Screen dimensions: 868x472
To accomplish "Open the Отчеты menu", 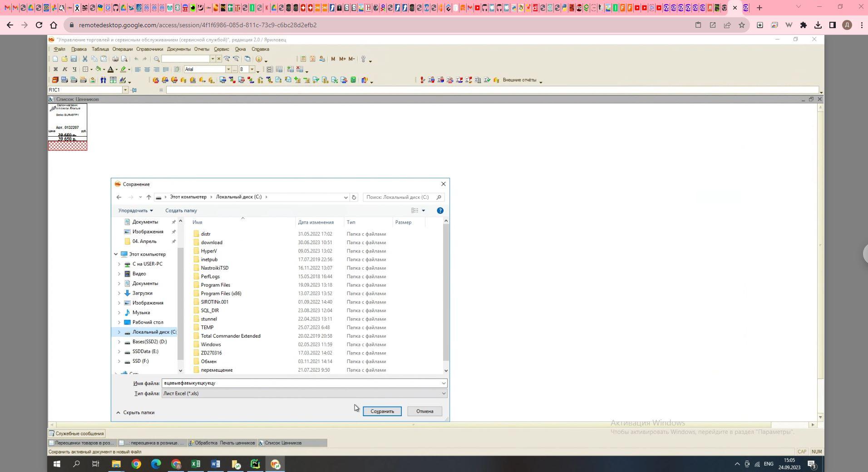I will [x=202, y=49].
